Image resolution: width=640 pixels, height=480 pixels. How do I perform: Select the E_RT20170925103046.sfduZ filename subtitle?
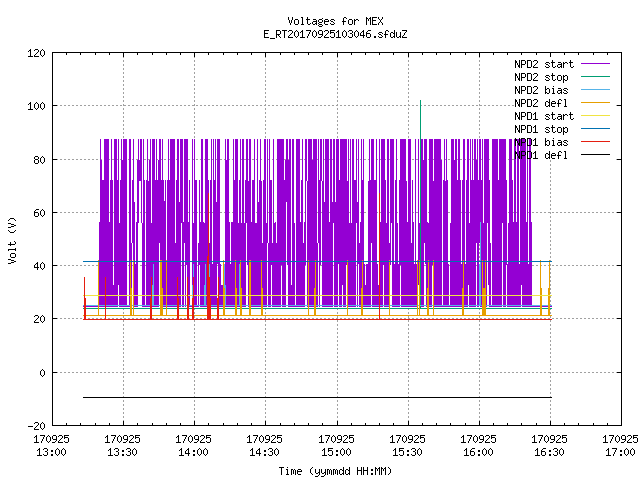click(335, 34)
